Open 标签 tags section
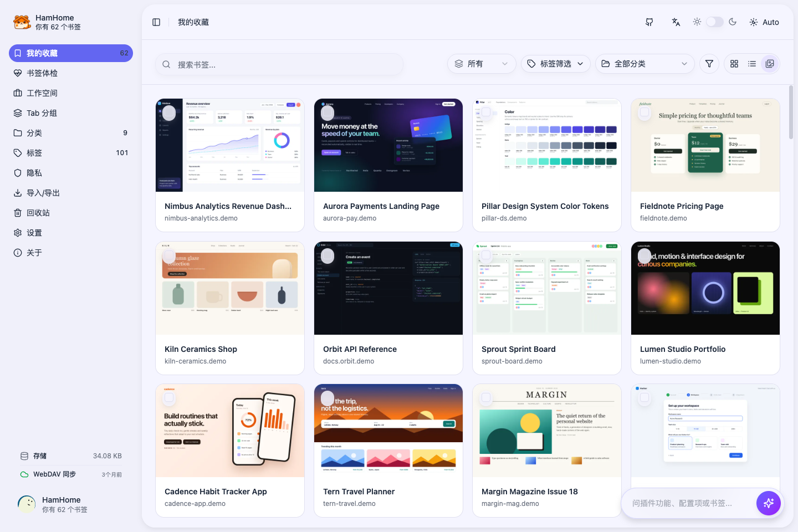798x532 pixels. (x=71, y=153)
